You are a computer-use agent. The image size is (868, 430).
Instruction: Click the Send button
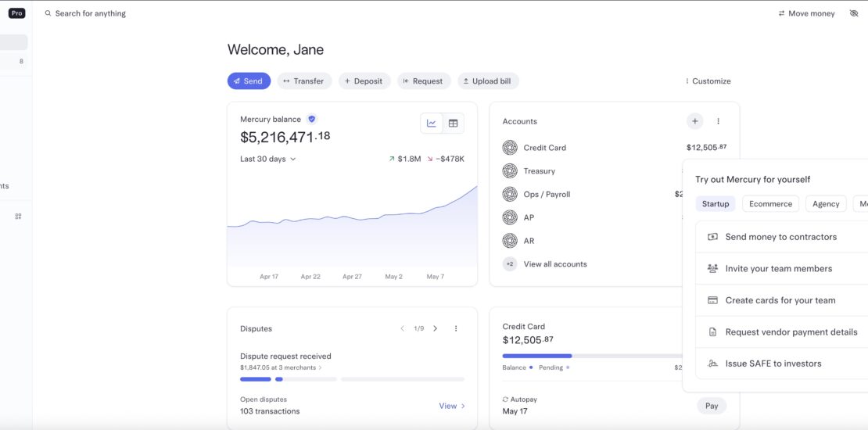(x=249, y=81)
